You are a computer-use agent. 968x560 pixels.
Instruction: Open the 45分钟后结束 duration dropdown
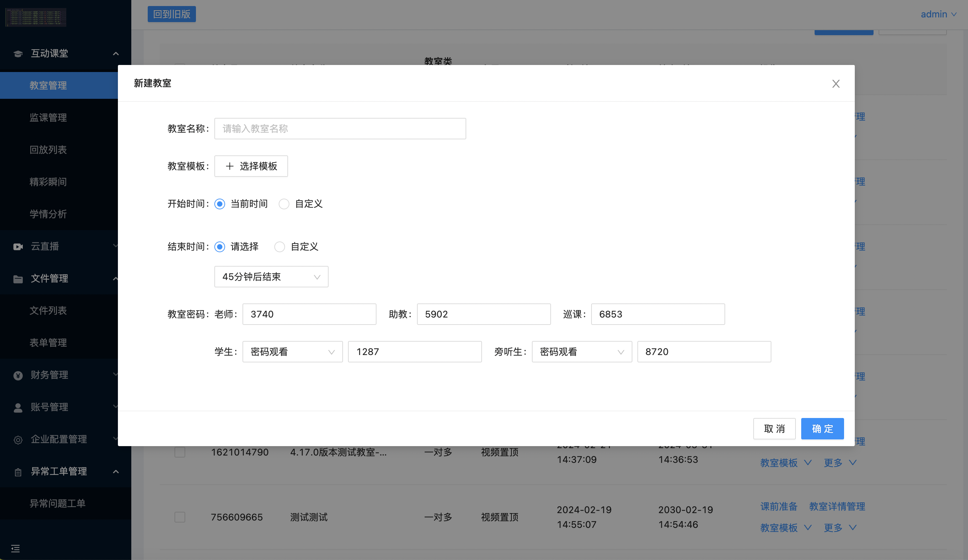coord(271,277)
